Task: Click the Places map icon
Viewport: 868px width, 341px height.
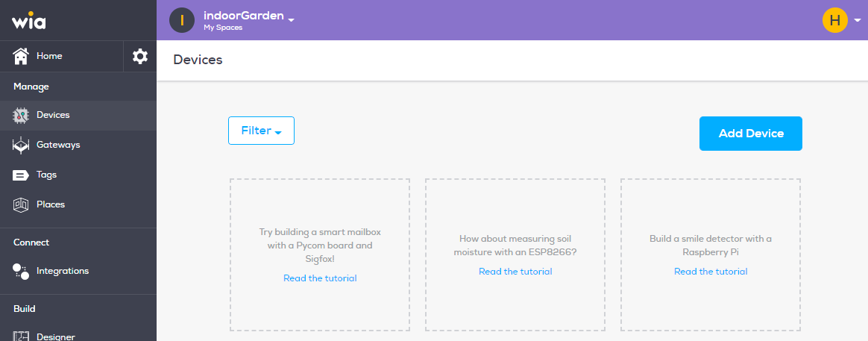Action: (20, 204)
